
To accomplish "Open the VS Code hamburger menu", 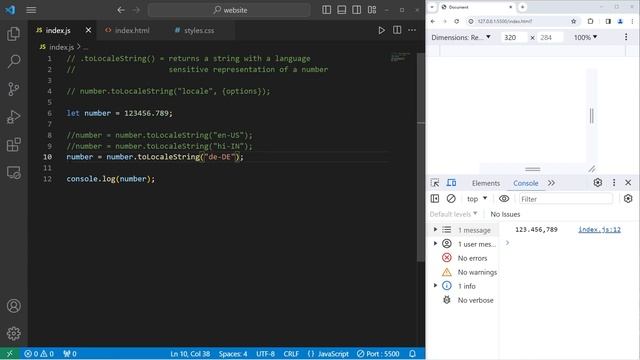I will (x=31, y=10).
